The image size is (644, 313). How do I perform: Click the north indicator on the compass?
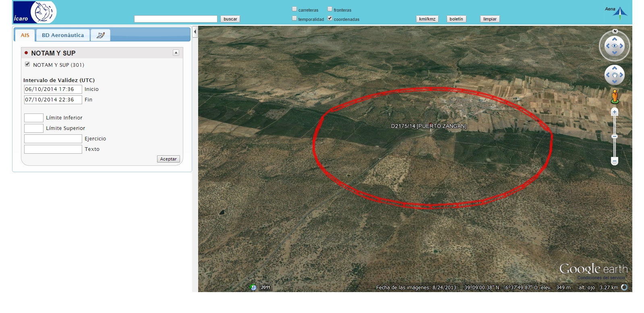[615, 31]
